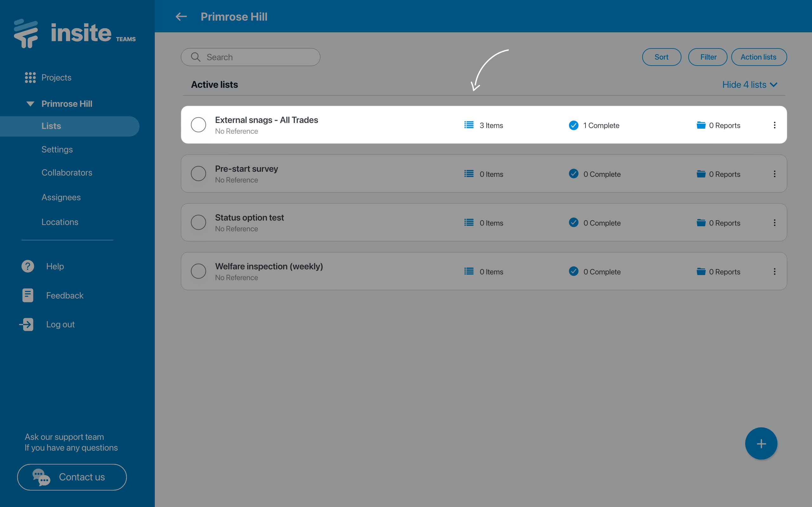
Task: Open the Sort options
Action: tap(661, 57)
